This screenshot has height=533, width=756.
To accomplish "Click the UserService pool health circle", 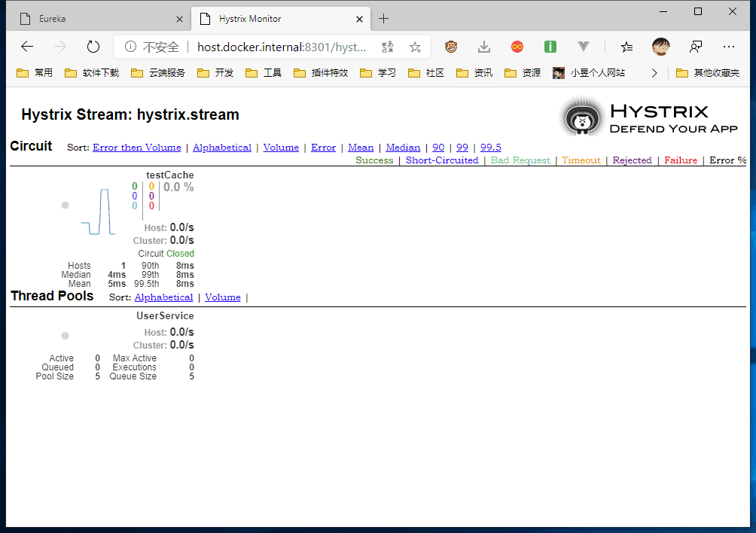I will [65, 336].
